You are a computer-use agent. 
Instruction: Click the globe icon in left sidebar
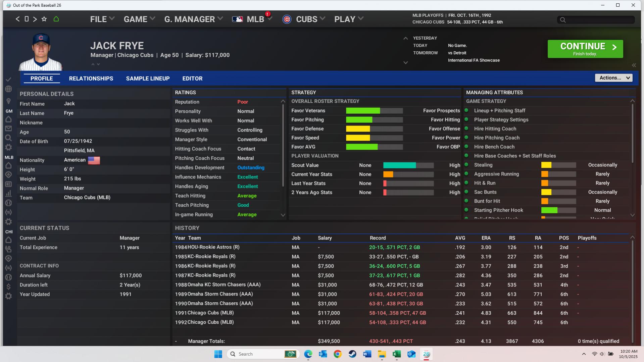[x=9, y=89]
